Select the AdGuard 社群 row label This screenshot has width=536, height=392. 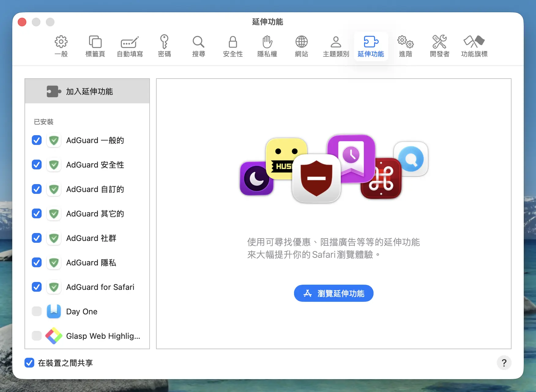pos(91,238)
